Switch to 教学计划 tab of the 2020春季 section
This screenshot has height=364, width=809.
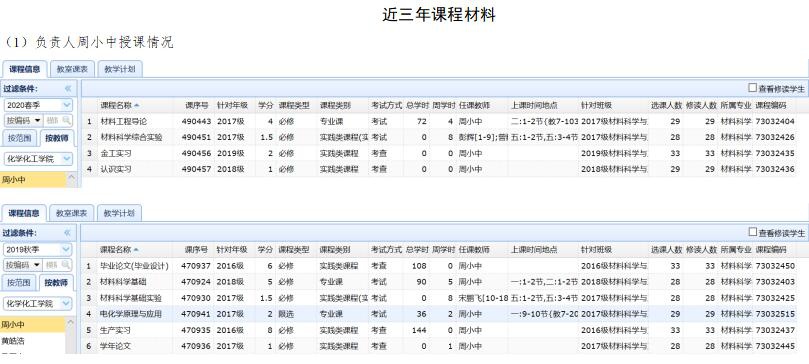coord(120,69)
